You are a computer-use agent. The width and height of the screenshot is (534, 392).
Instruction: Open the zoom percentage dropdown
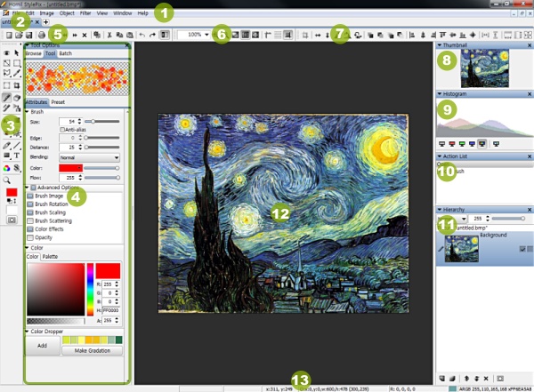(206, 34)
